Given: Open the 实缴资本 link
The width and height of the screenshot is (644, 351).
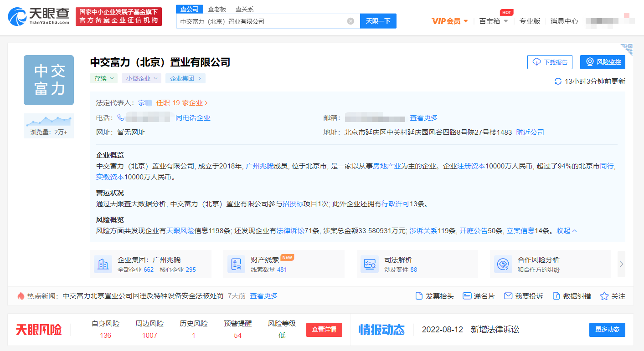Looking at the screenshot, I should (x=110, y=177).
